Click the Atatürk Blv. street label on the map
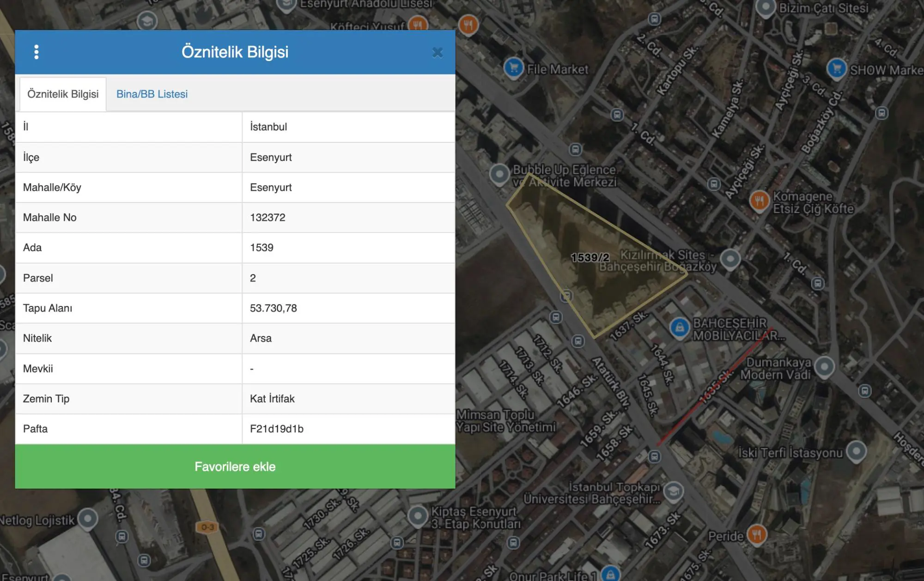 click(611, 383)
